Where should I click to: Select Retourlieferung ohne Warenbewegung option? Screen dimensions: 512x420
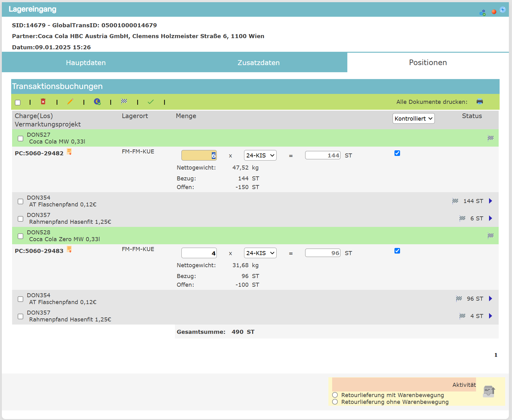pyautogui.click(x=335, y=402)
